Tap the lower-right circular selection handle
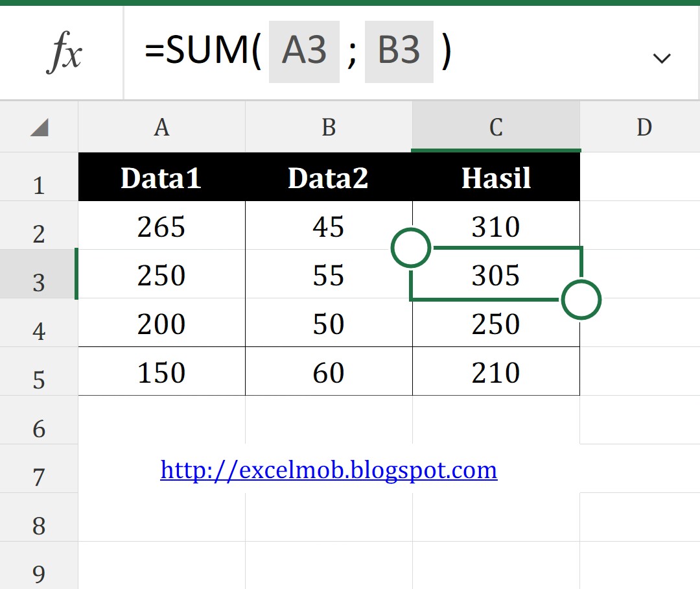Image resolution: width=700 pixels, height=589 pixels. [581, 300]
